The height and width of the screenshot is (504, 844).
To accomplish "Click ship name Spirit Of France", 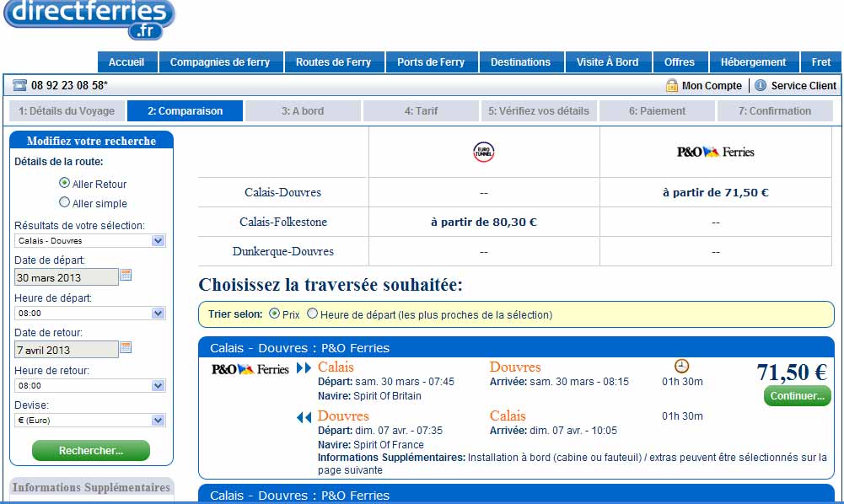I will tap(389, 445).
